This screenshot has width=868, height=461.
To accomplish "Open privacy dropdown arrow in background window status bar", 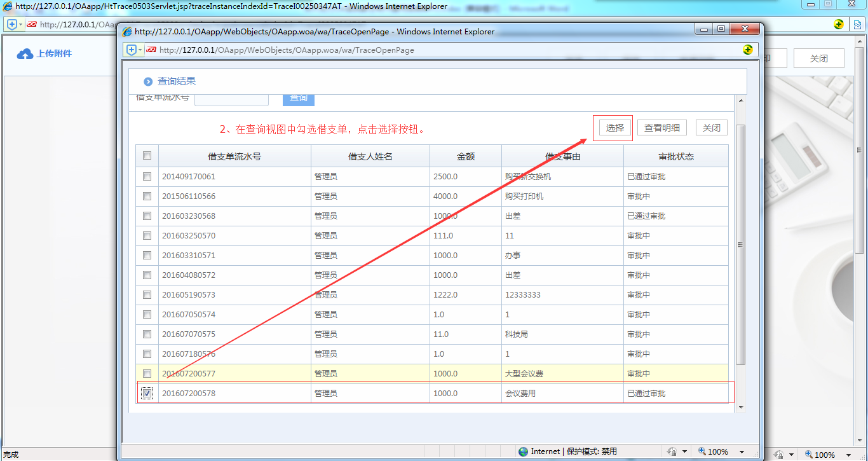I will [792, 455].
